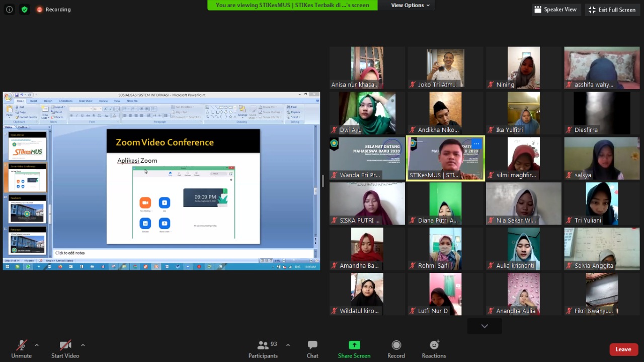Open the meeting information icon
The image size is (644, 362).
pyautogui.click(x=9, y=10)
